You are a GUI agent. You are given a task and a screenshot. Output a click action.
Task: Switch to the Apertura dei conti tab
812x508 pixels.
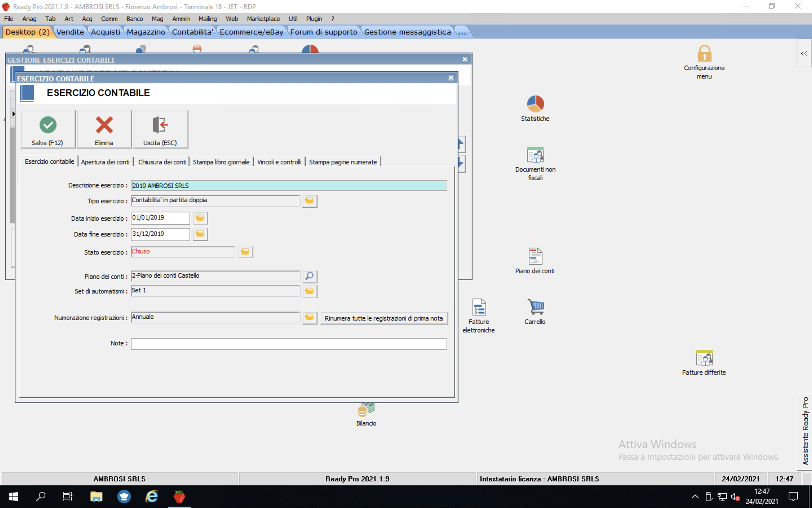click(105, 162)
